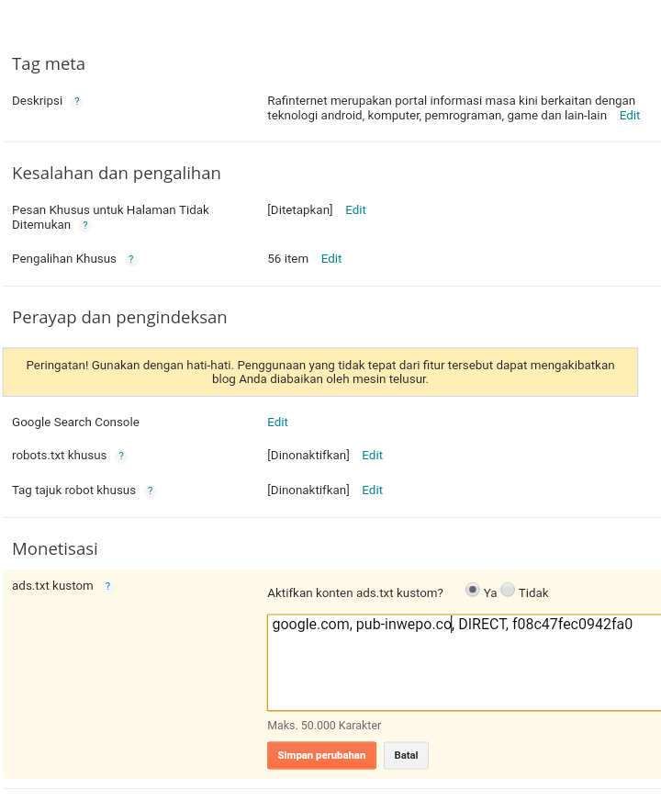Click the Simpan perubahan button
Viewport: 661px width, 812px height.
click(x=321, y=755)
